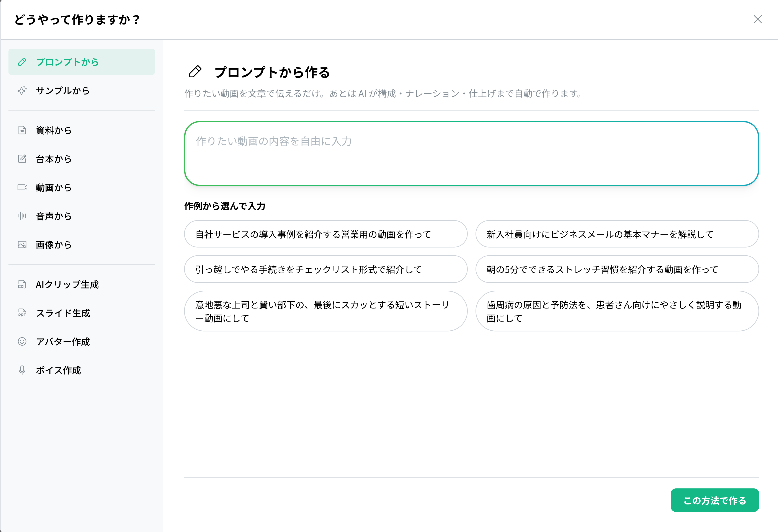Switch to the サンプルから option

[x=82, y=90]
